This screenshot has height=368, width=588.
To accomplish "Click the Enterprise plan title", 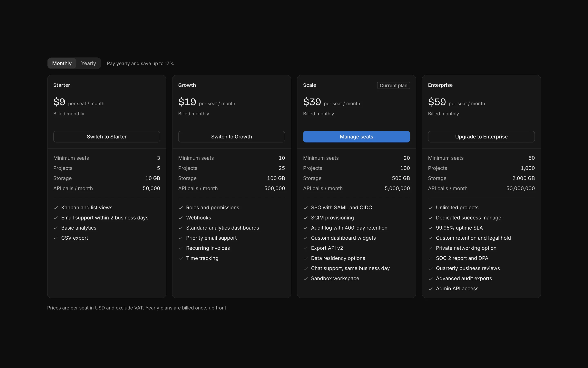I will [440, 85].
